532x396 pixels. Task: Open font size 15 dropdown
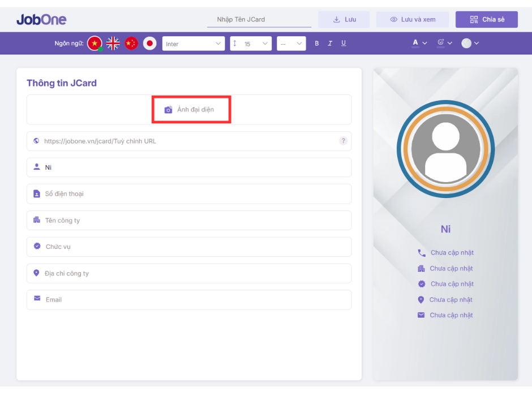(x=251, y=44)
